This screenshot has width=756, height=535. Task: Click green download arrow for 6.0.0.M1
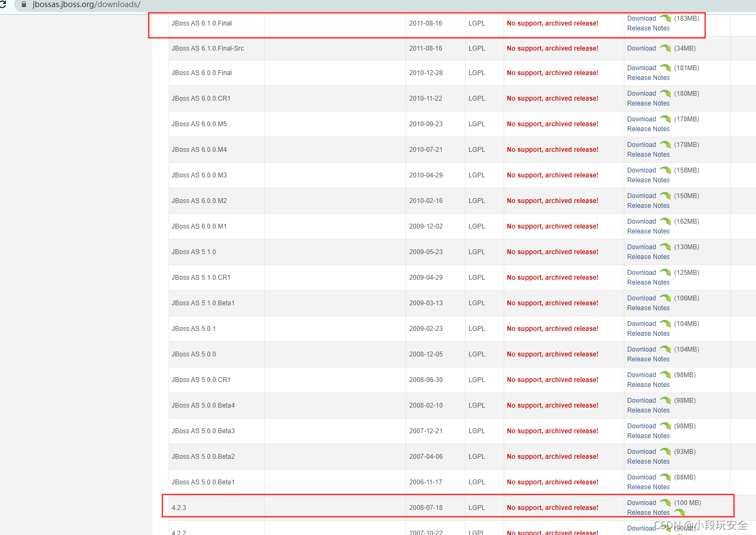665,222
